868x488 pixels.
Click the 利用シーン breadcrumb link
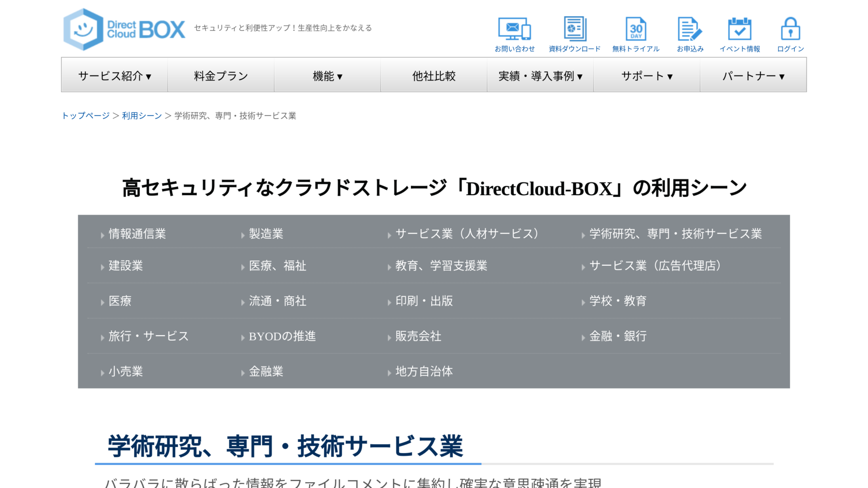coord(142,116)
